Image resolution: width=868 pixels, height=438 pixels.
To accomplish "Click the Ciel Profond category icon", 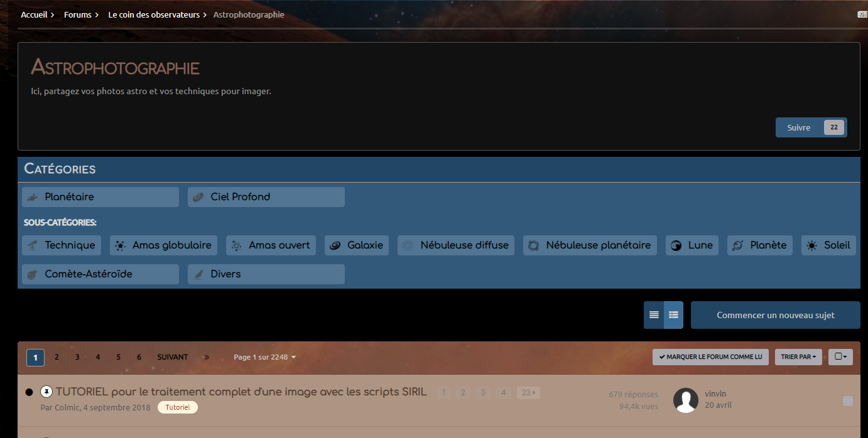I will pyautogui.click(x=198, y=197).
